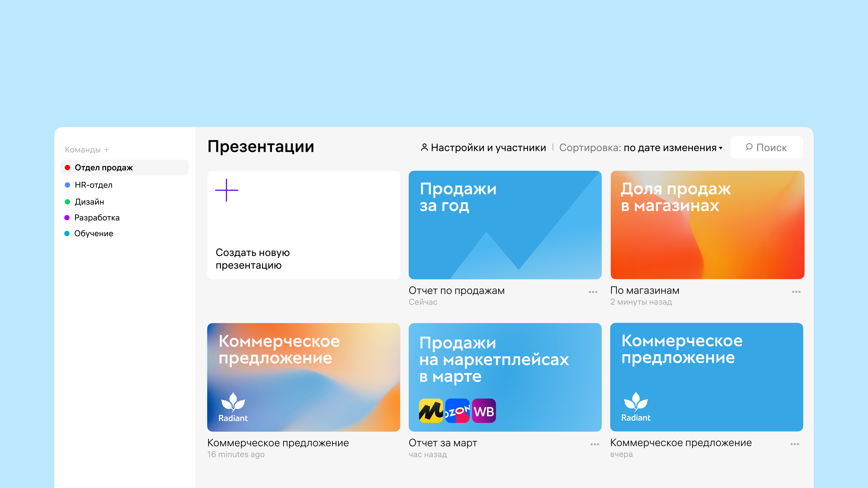The image size is (868, 488).
Task: Click the plus icon next to Команды
Action: (x=106, y=150)
